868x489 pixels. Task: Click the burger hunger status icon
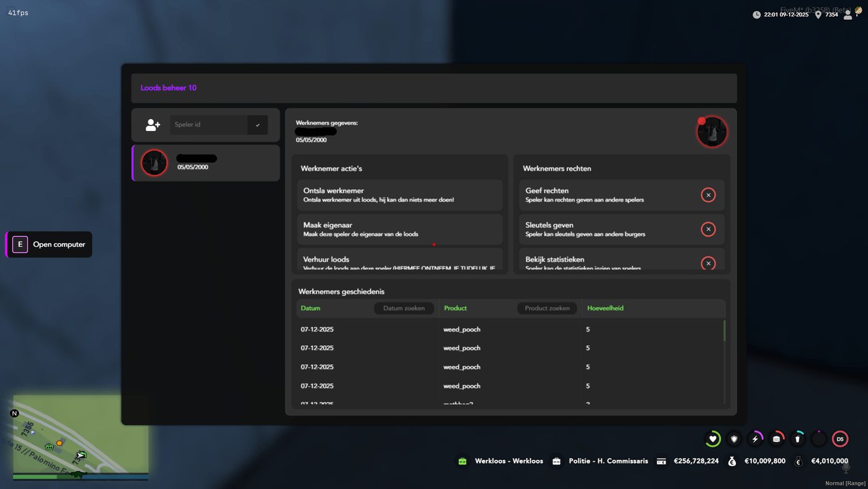pyautogui.click(x=776, y=439)
